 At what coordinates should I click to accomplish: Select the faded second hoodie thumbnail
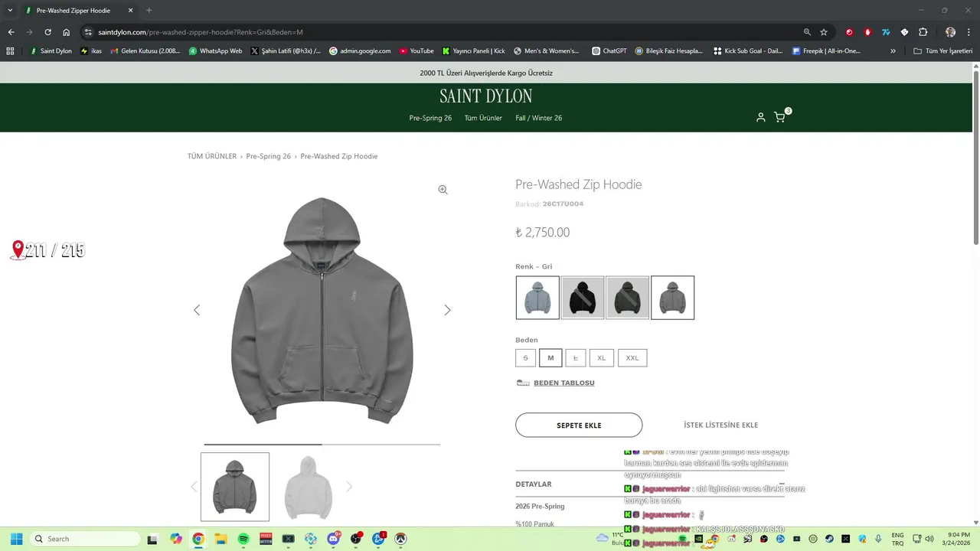[308, 487]
